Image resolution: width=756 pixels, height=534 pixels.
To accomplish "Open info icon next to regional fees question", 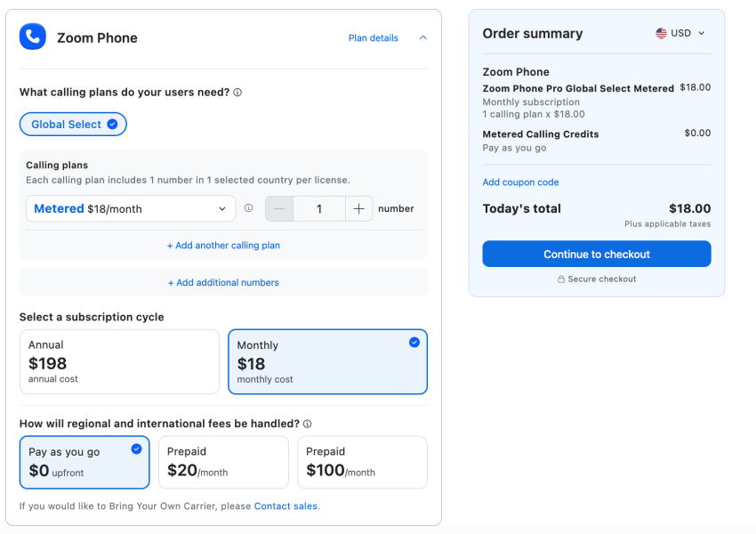I will tap(307, 424).
